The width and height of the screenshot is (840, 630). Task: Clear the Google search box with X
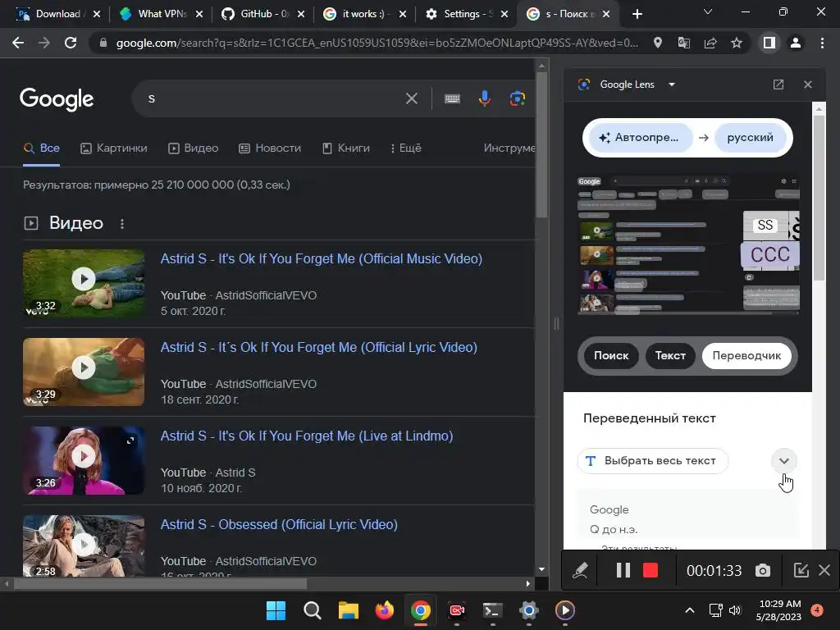412,98
